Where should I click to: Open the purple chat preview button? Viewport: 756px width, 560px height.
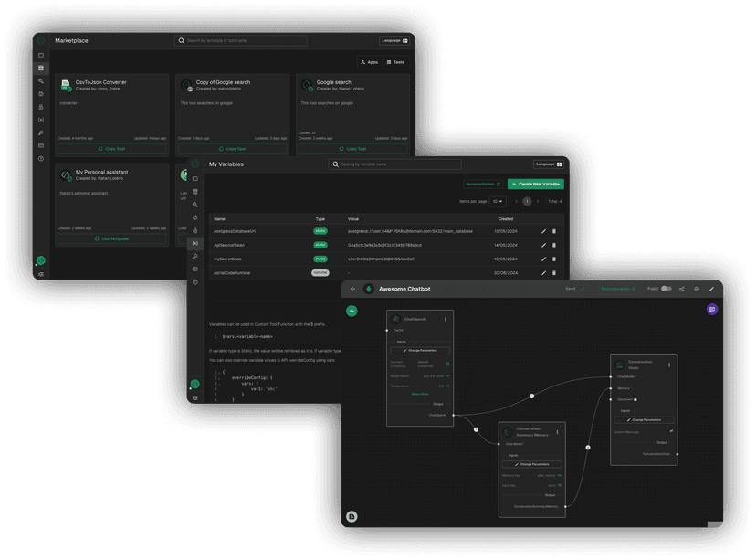(712, 310)
